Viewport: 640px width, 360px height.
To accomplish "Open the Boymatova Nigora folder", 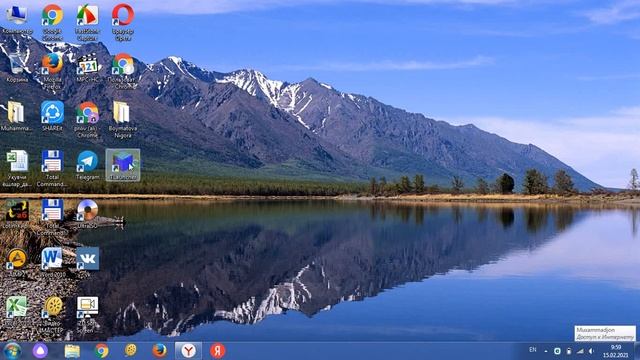I will click(x=123, y=120).
